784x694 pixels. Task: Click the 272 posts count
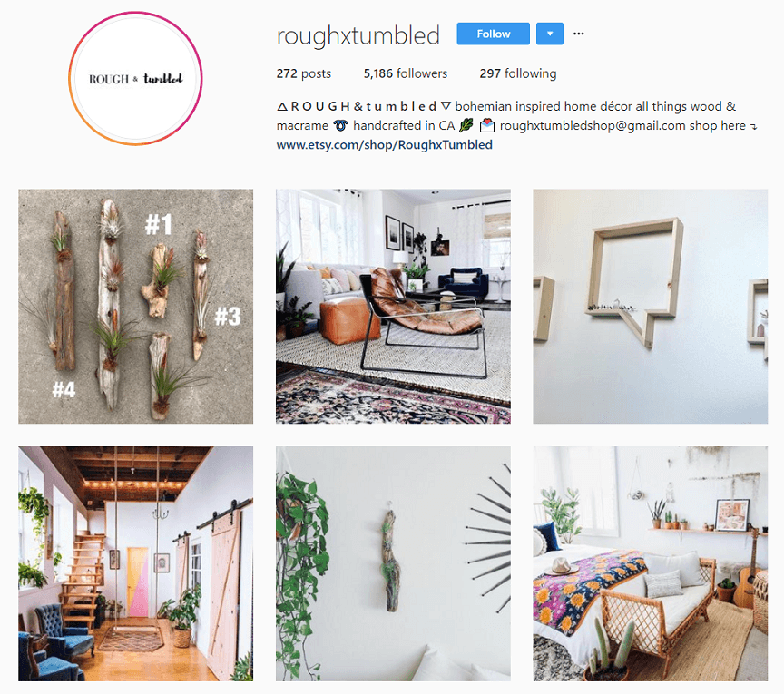coord(304,73)
